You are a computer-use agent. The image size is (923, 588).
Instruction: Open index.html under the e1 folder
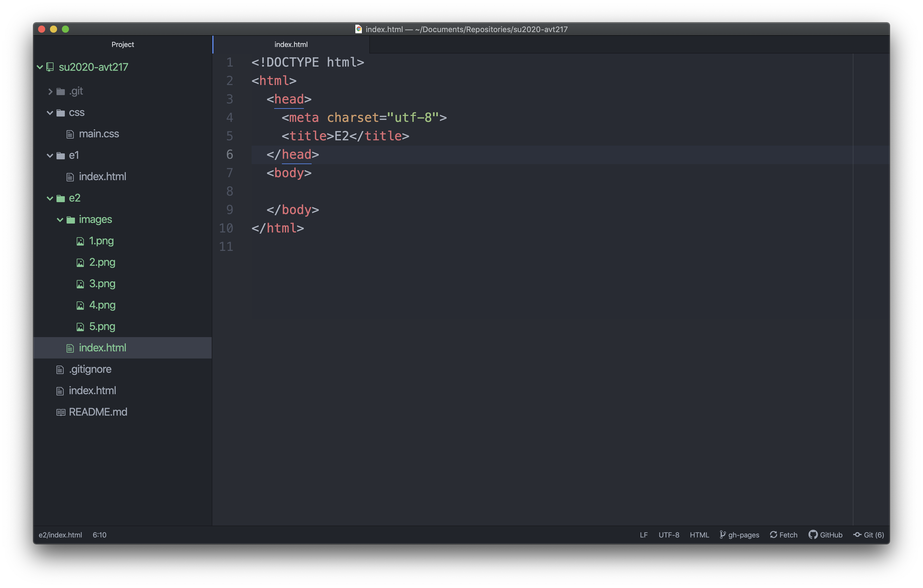102,177
